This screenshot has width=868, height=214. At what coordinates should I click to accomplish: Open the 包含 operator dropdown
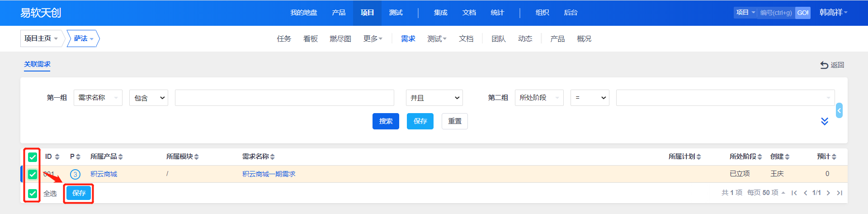pos(149,98)
